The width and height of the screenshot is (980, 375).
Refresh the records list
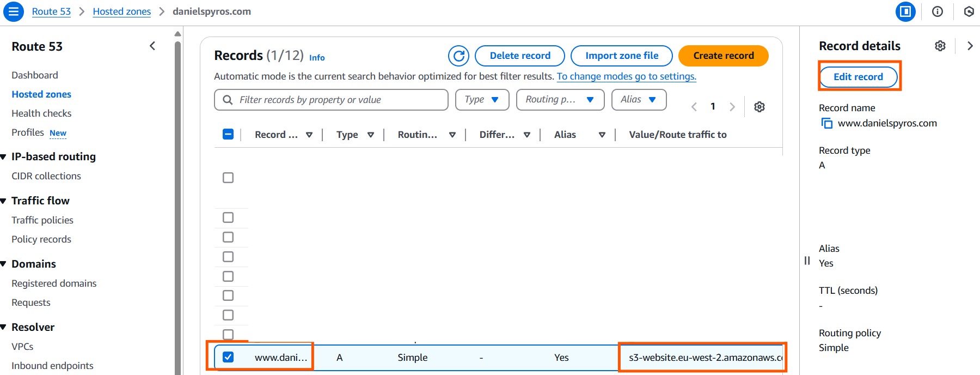tap(459, 56)
